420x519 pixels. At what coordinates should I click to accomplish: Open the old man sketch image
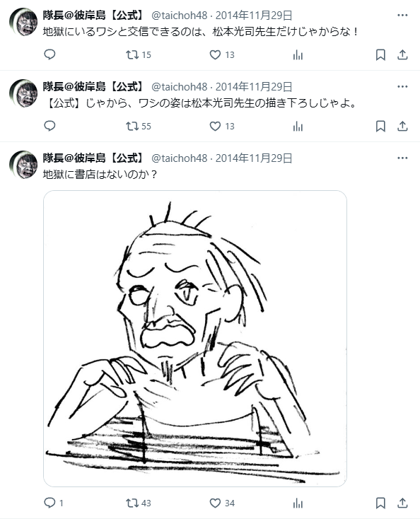click(195, 338)
